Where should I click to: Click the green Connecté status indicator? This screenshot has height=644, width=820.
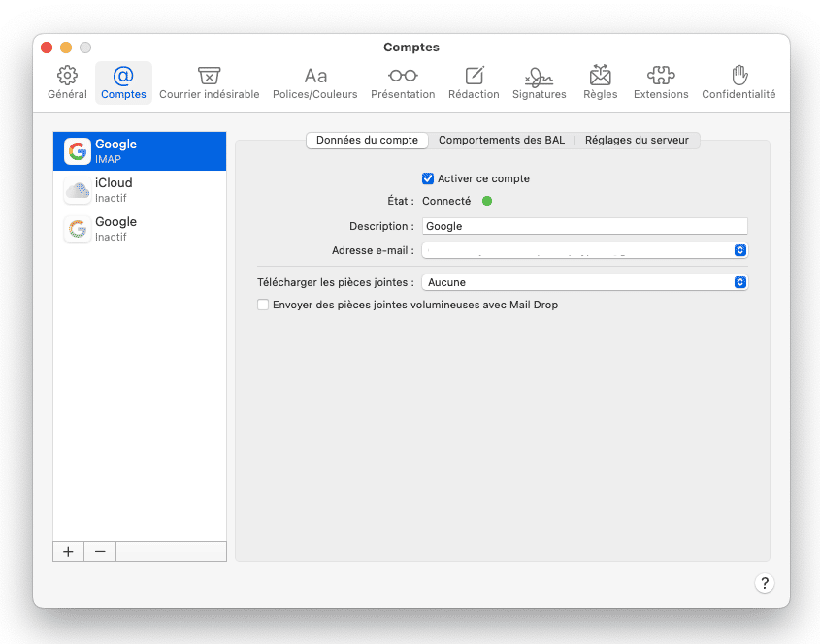[x=487, y=201]
